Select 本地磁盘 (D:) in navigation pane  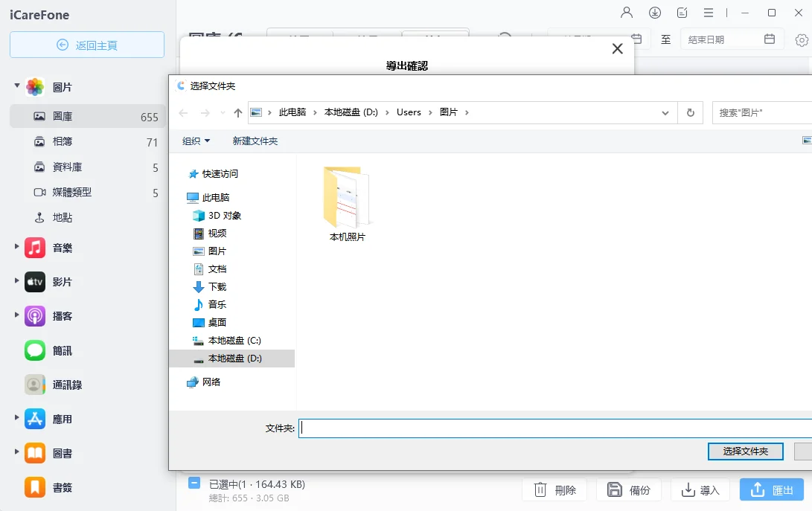232,359
